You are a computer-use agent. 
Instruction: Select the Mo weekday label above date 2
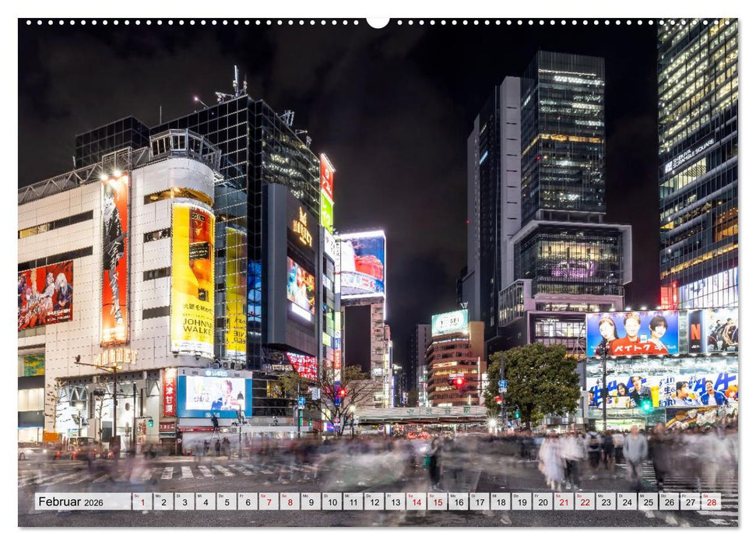[157, 496]
